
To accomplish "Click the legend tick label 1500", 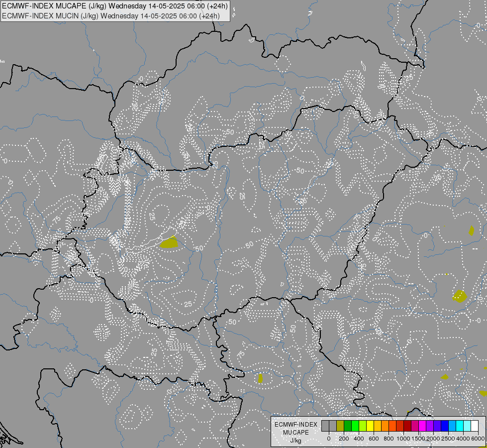I will coord(418,439).
